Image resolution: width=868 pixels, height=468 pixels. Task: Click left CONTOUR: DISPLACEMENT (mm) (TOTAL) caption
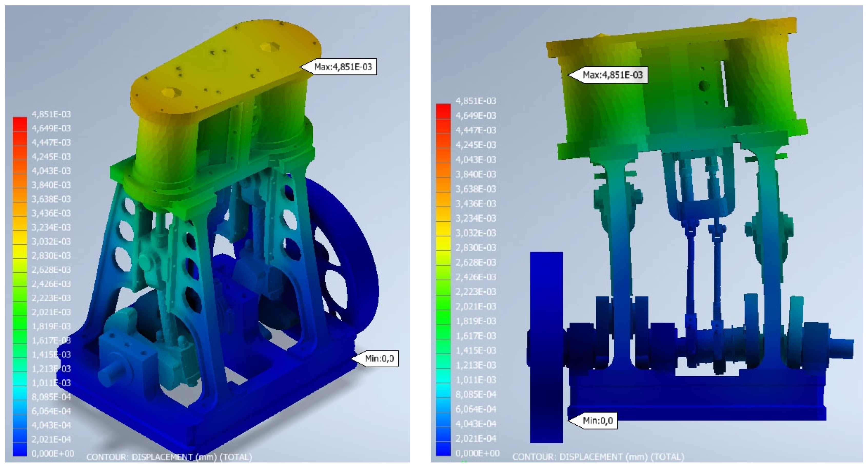tap(169, 457)
